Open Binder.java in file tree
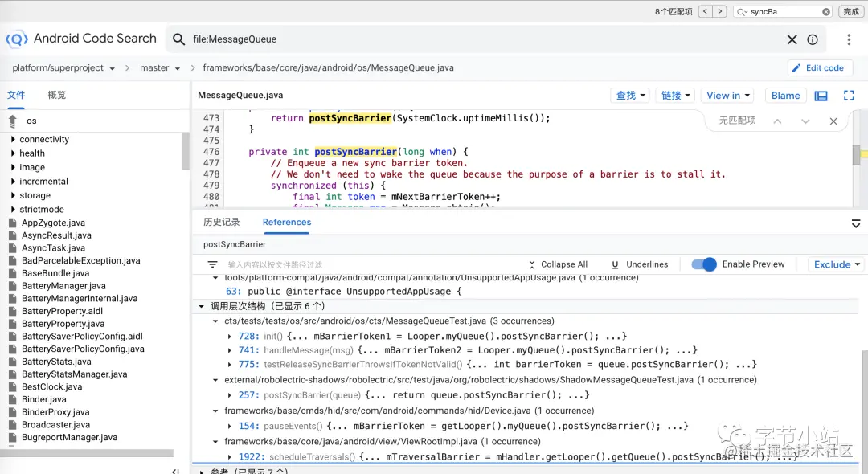This screenshot has height=474, width=868. click(x=43, y=399)
